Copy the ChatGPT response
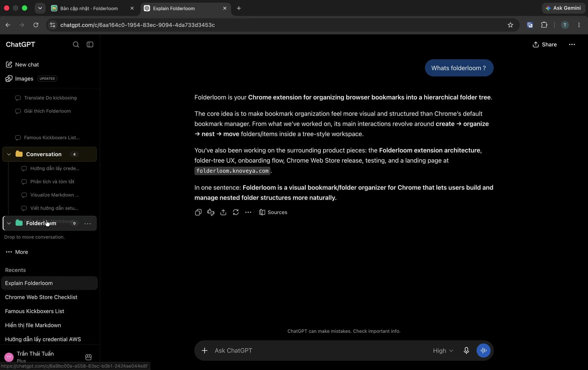The height and width of the screenshot is (370, 588). (198, 212)
